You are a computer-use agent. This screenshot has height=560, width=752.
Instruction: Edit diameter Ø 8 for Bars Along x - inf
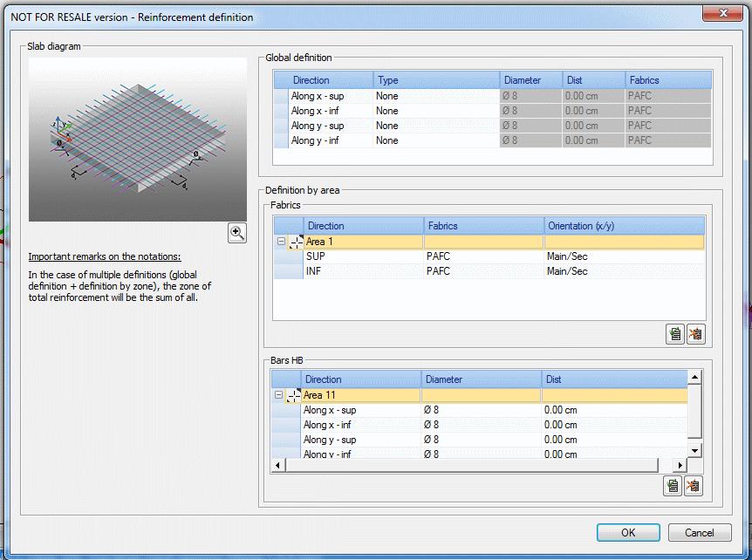click(482, 425)
